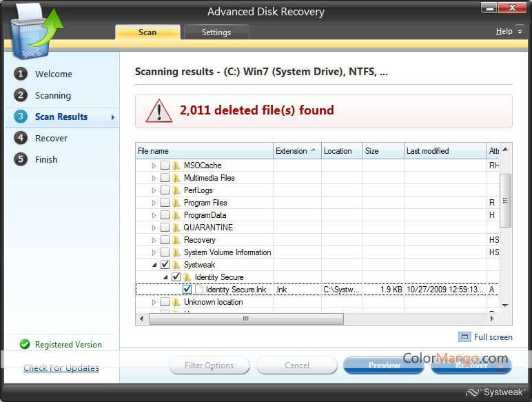Expand the Recovery folder tree node
Image resolution: width=532 pixels, height=402 pixels.
pyautogui.click(x=154, y=240)
